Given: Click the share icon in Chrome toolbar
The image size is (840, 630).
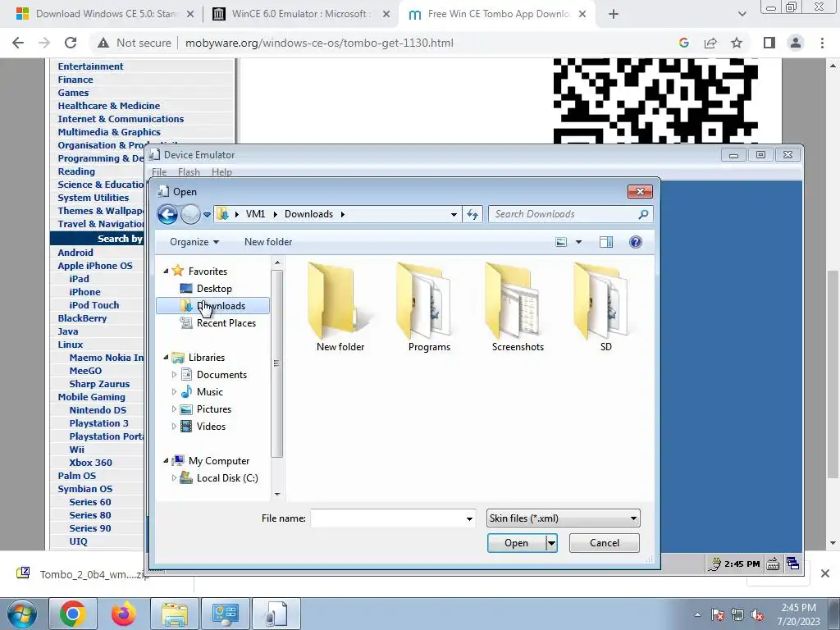Looking at the screenshot, I should coord(710,43).
